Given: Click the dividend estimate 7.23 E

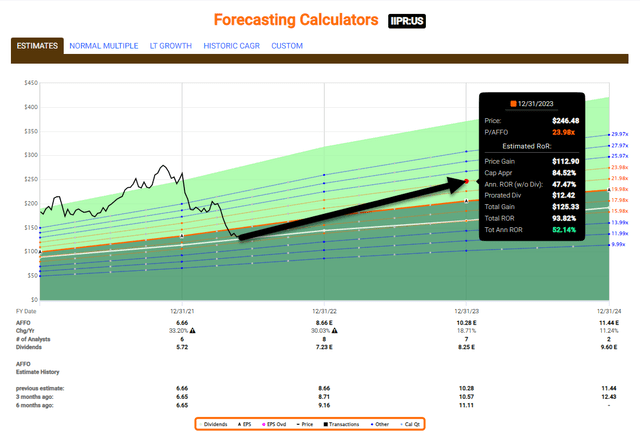Looking at the screenshot, I should [324, 347].
